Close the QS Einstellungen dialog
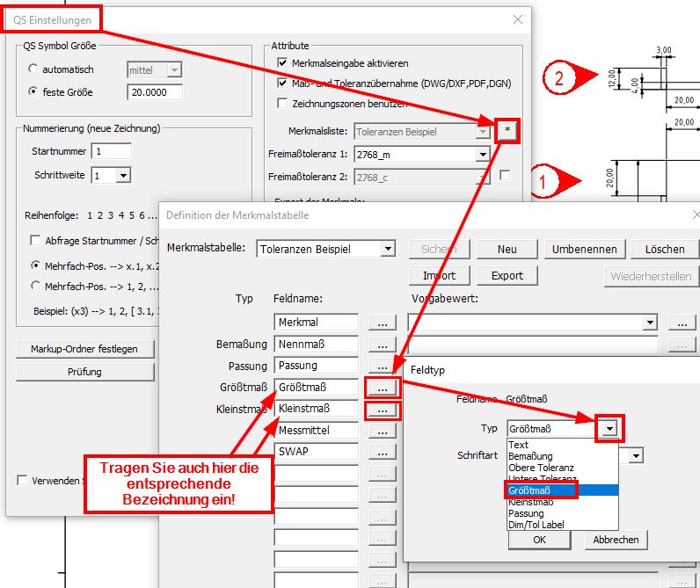Image resolution: width=700 pixels, height=588 pixels. 518,19
